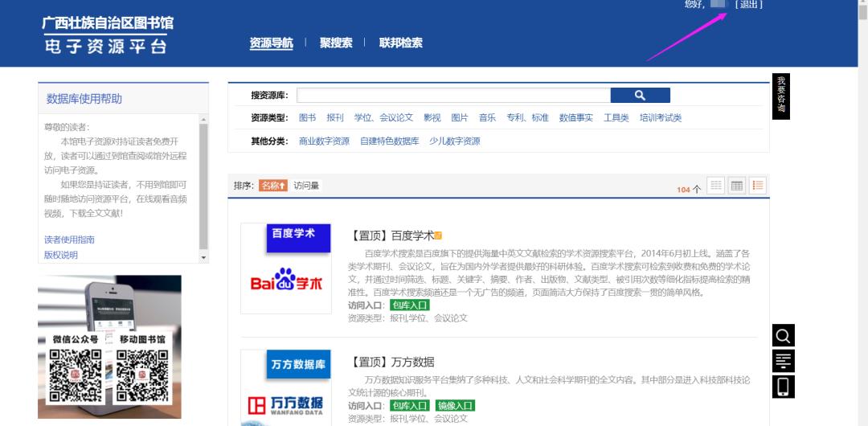This screenshot has width=868, height=426.
Task: Filter resources by 图书 type
Action: click(x=307, y=118)
